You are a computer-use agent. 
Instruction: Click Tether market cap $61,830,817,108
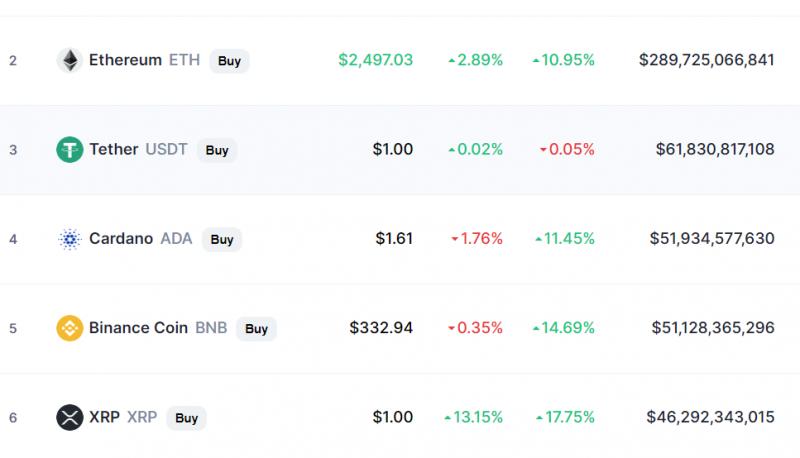click(715, 149)
